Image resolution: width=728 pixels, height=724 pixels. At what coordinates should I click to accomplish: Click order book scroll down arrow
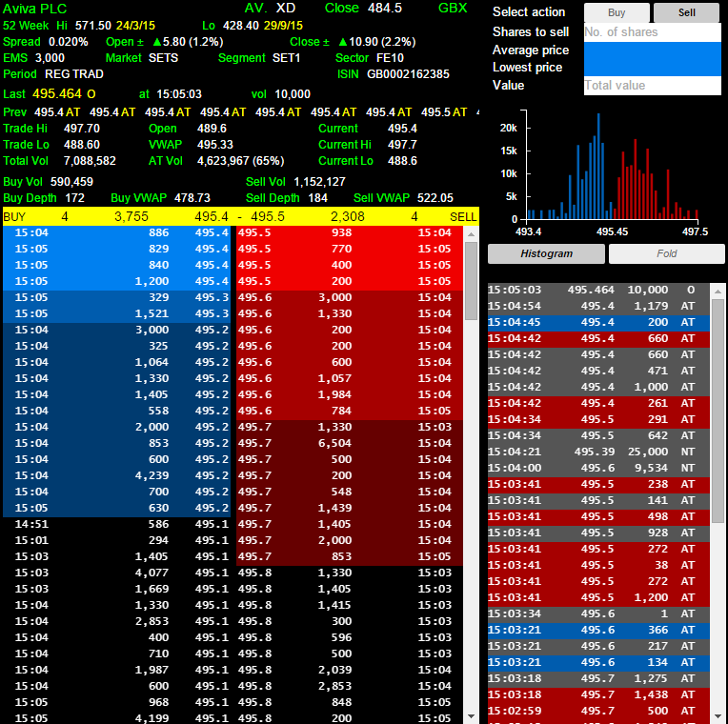coord(471,716)
